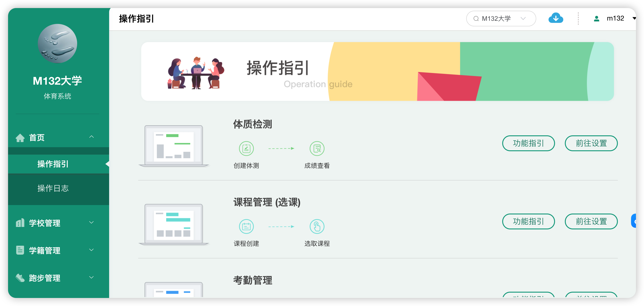Click the search magnifier icon in school selector
644x306 pixels.
click(476, 19)
